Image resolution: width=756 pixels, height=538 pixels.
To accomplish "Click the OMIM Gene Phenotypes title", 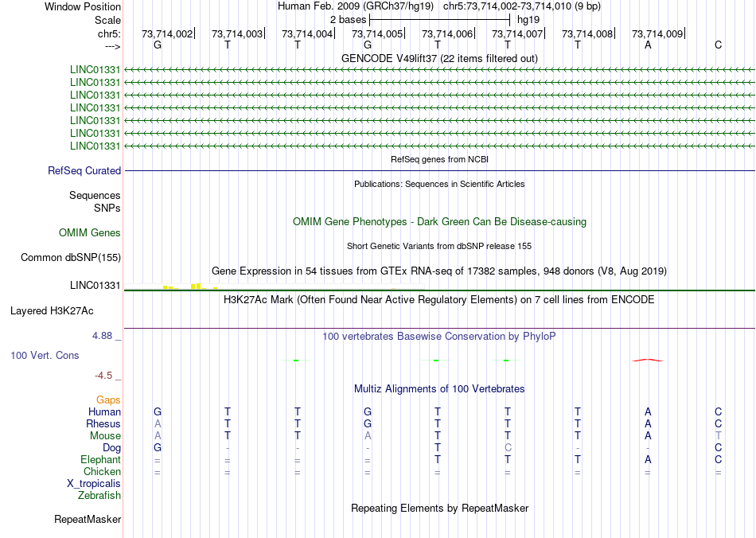I will click(440, 222).
